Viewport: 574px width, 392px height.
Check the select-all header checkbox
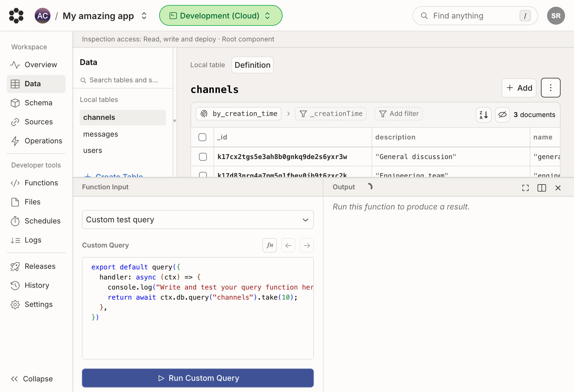(202, 137)
